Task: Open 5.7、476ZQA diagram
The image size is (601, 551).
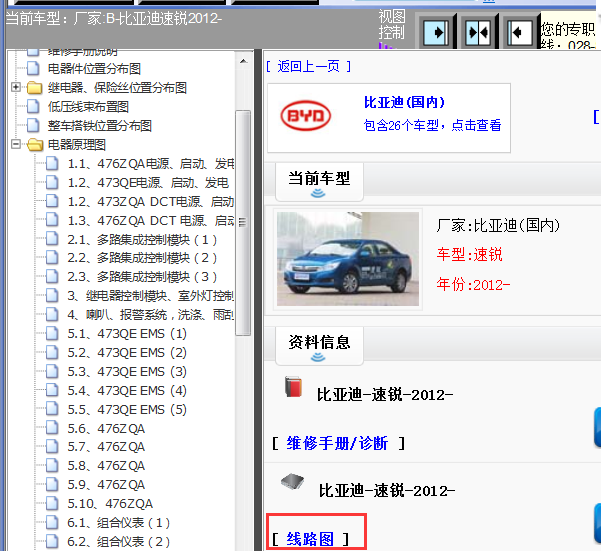Action: pyautogui.click(x=106, y=446)
